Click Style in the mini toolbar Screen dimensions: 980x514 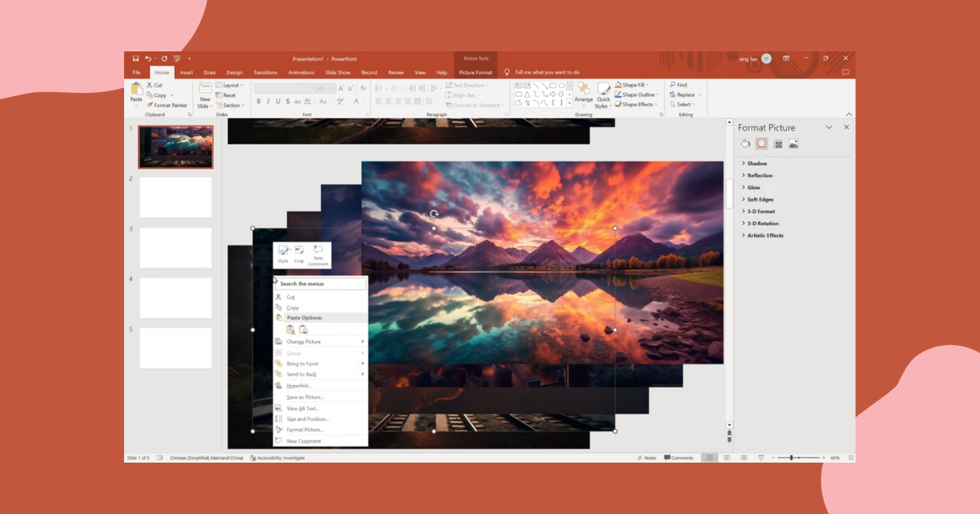click(x=283, y=255)
